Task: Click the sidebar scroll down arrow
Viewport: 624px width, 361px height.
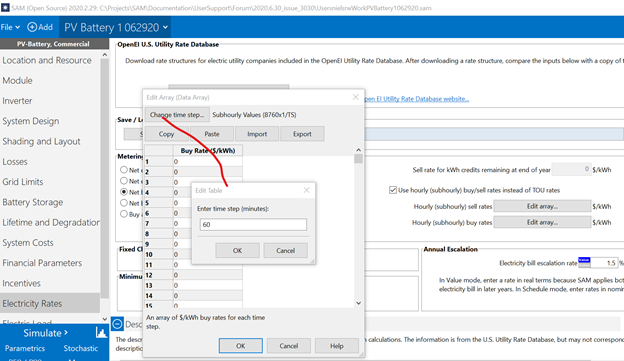Action: (x=105, y=319)
